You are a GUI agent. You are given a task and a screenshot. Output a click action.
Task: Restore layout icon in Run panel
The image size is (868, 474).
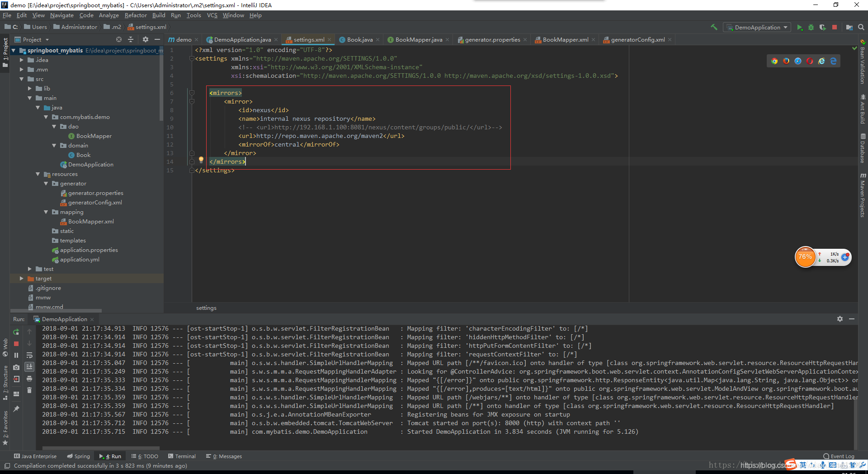pos(16,394)
